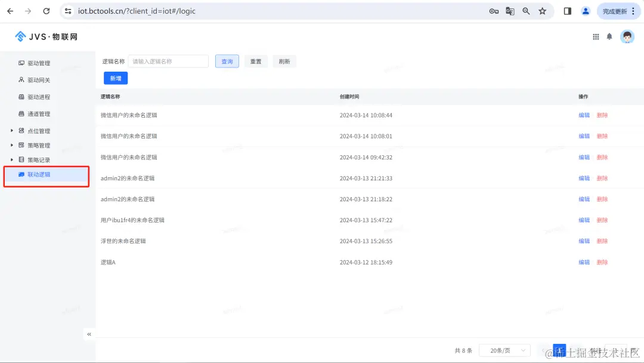Click the 新增 add button
The image size is (644, 363).
pyautogui.click(x=116, y=78)
